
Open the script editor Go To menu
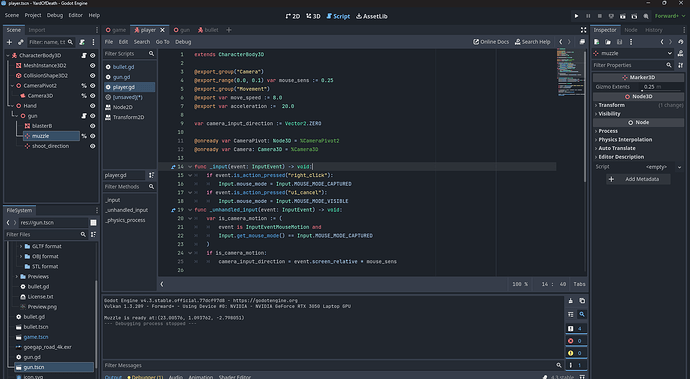point(162,42)
